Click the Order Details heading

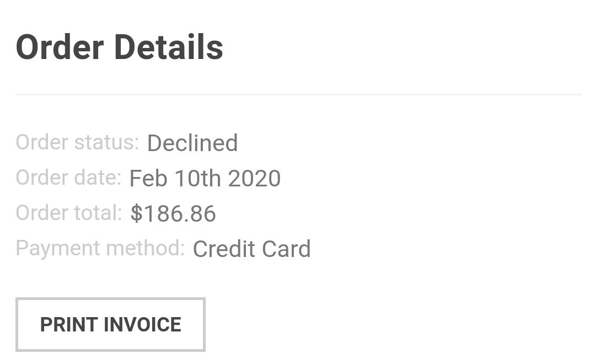click(x=119, y=47)
